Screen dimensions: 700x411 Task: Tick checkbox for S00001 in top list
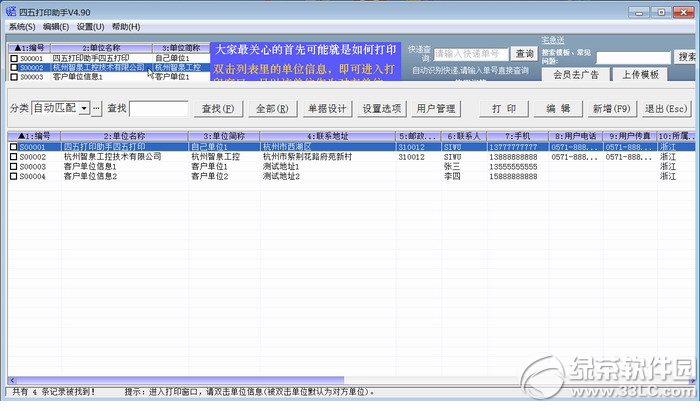point(14,58)
